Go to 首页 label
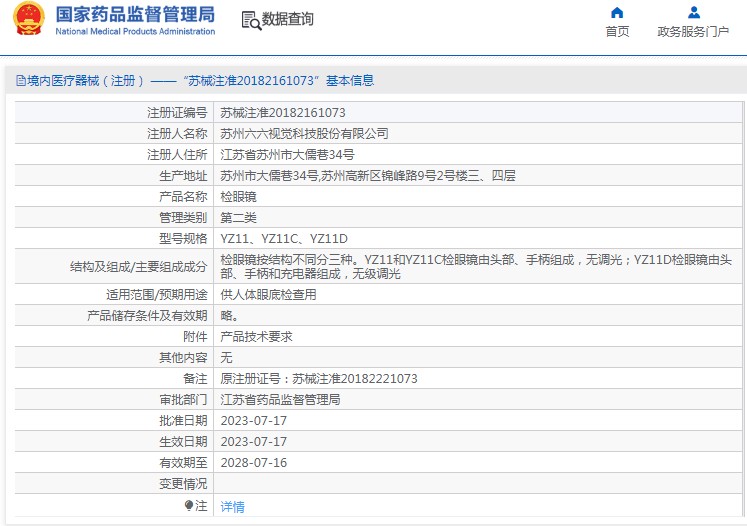 pos(617,31)
